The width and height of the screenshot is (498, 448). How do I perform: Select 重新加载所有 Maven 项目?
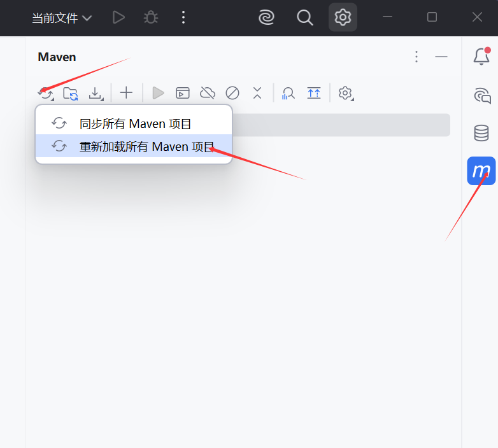[134, 146]
